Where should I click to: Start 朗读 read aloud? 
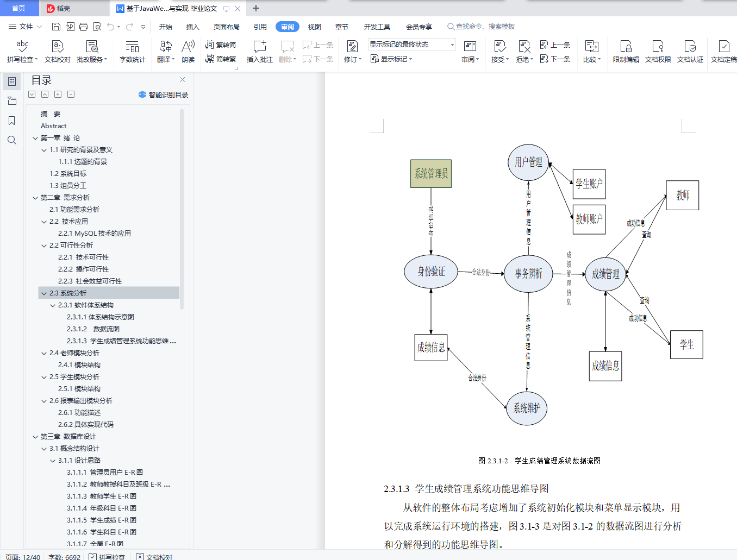click(188, 52)
